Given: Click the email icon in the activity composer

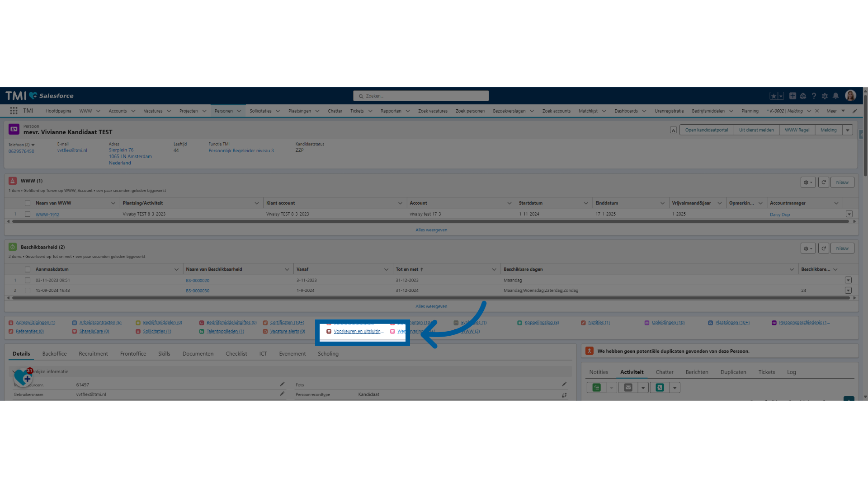Looking at the screenshot, I should coord(628,388).
